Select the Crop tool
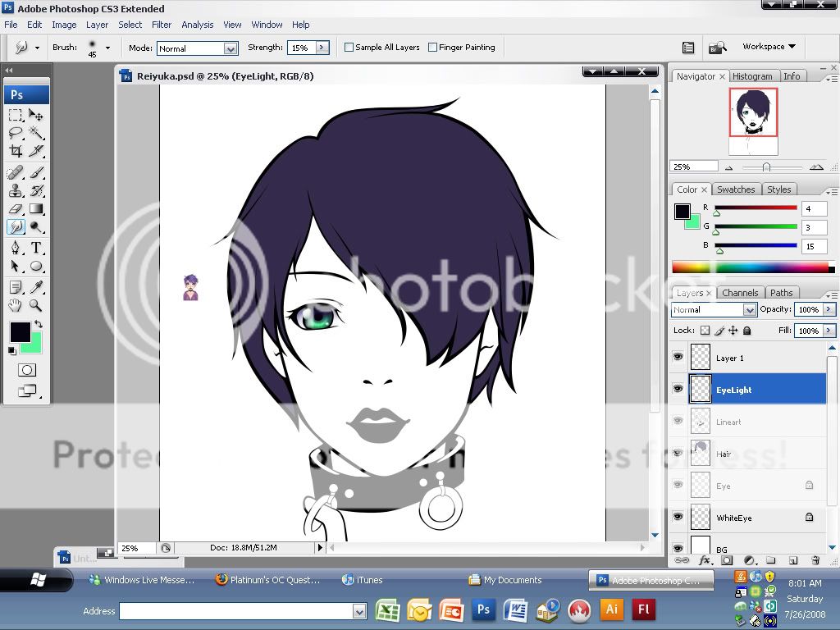The width and height of the screenshot is (840, 630). (16, 151)
